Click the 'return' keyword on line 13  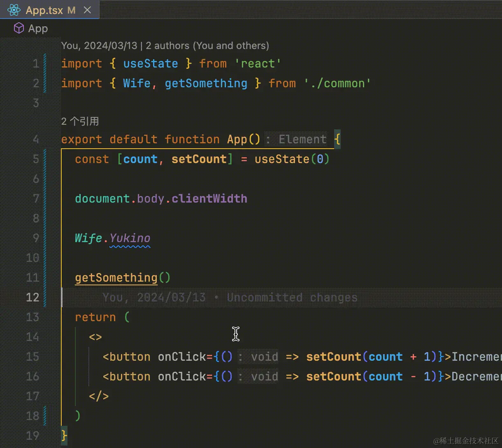(x=95, y=317)
